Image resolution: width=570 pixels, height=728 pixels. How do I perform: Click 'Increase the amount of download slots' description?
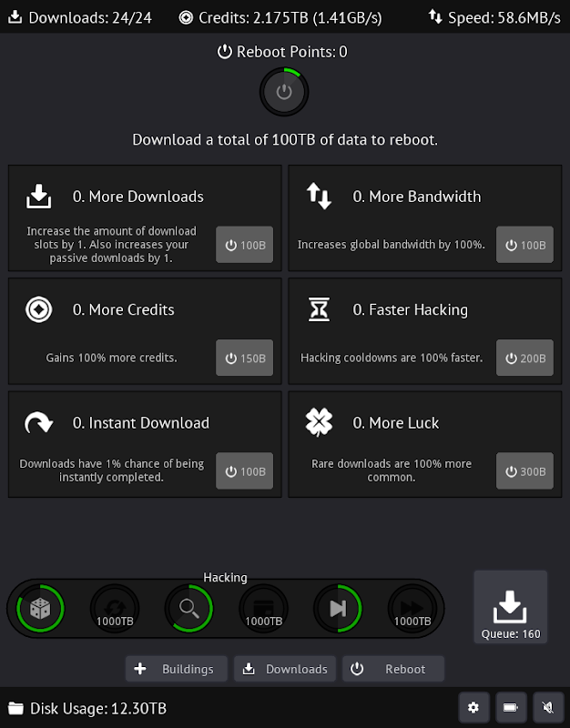tap(111, 244)
